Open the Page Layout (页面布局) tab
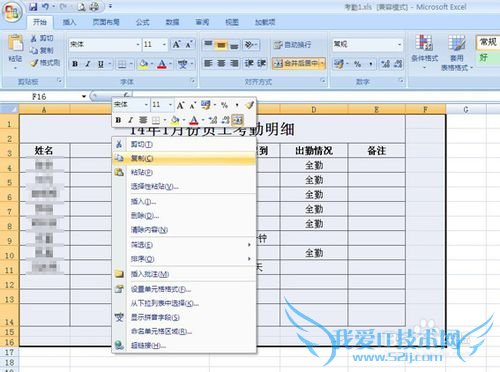 click(106, 22)
